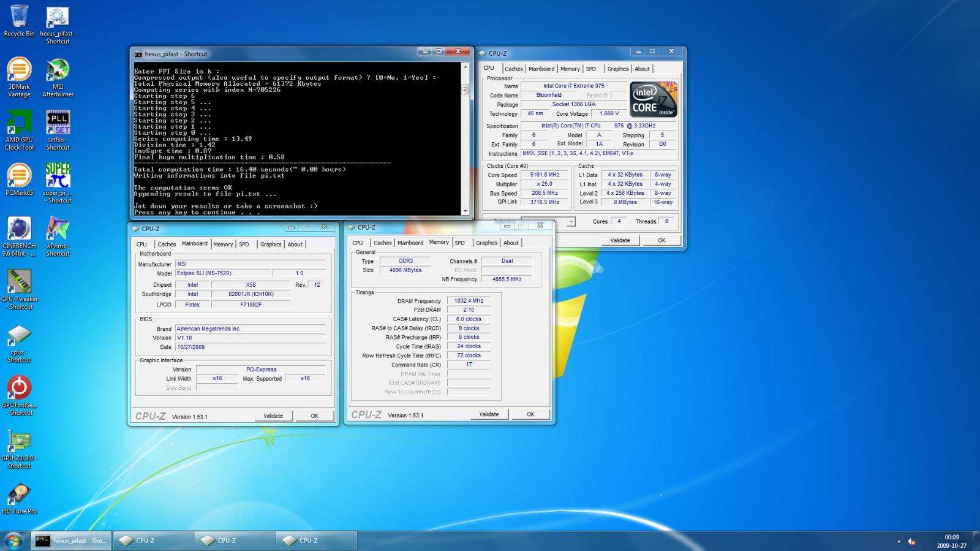The image size is (980, 551).
Task: Click the Model field Eclipse SLI (MS-7520)
Action: [223, 273]
